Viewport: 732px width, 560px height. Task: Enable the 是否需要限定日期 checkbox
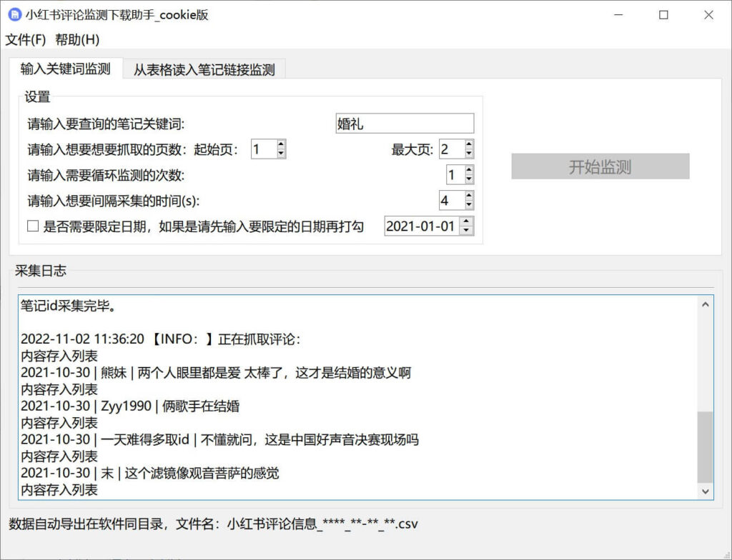33,226
